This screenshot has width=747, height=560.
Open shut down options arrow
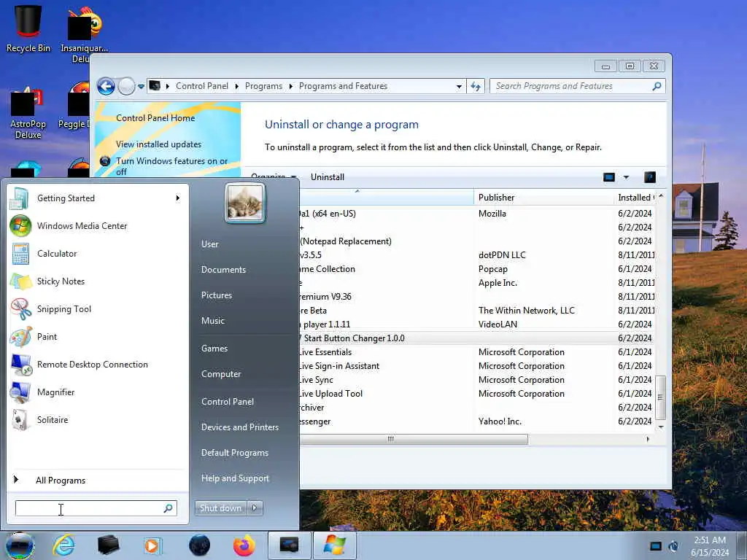click(x=255, y=508)
